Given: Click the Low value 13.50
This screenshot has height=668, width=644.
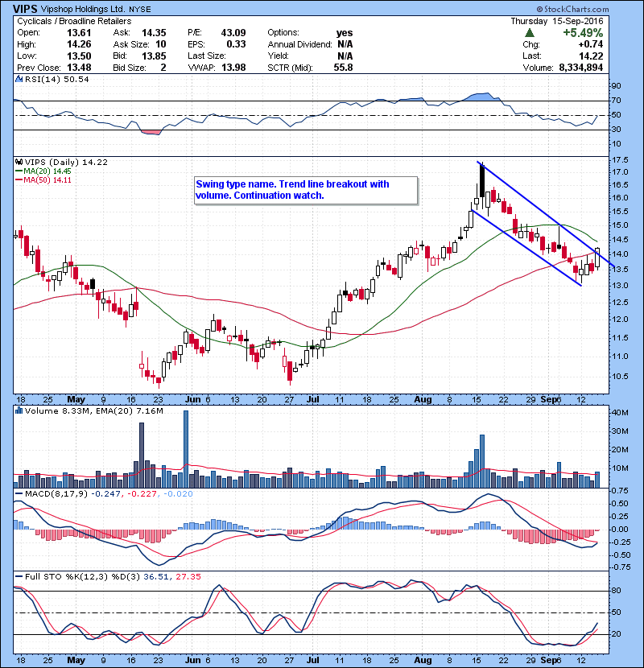Looking at the screenshot, I should coord(79,56).
